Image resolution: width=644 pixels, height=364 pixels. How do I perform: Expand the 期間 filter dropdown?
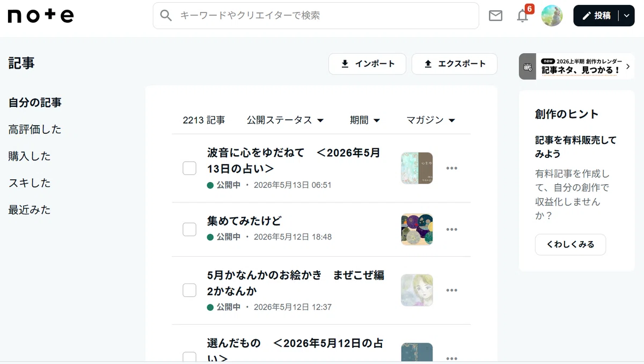[x=365, y=120]
